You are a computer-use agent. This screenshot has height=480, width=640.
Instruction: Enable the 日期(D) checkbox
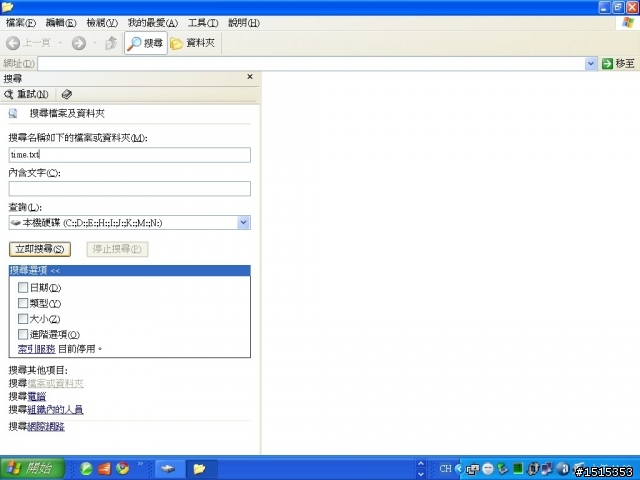point(23,288)
